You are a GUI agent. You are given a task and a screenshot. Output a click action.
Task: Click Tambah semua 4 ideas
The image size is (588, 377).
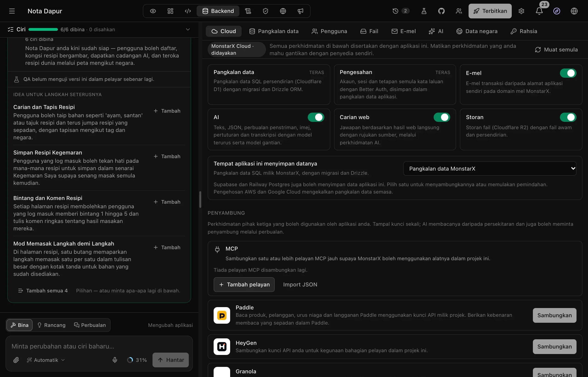(x=43, y=291)
